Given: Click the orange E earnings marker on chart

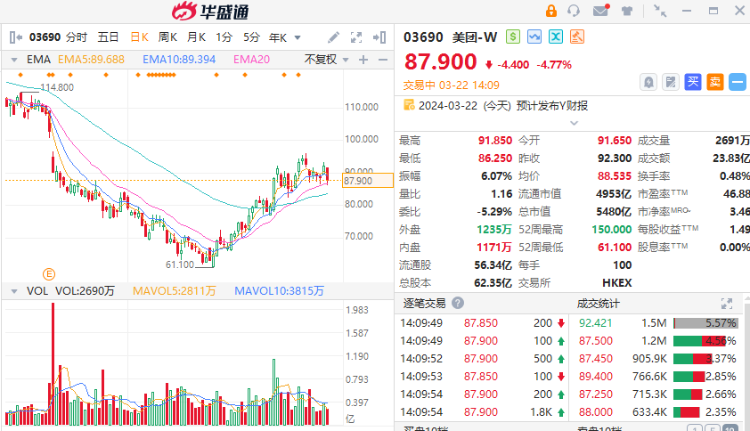Looking at the screenshot, I should (49, 274).
